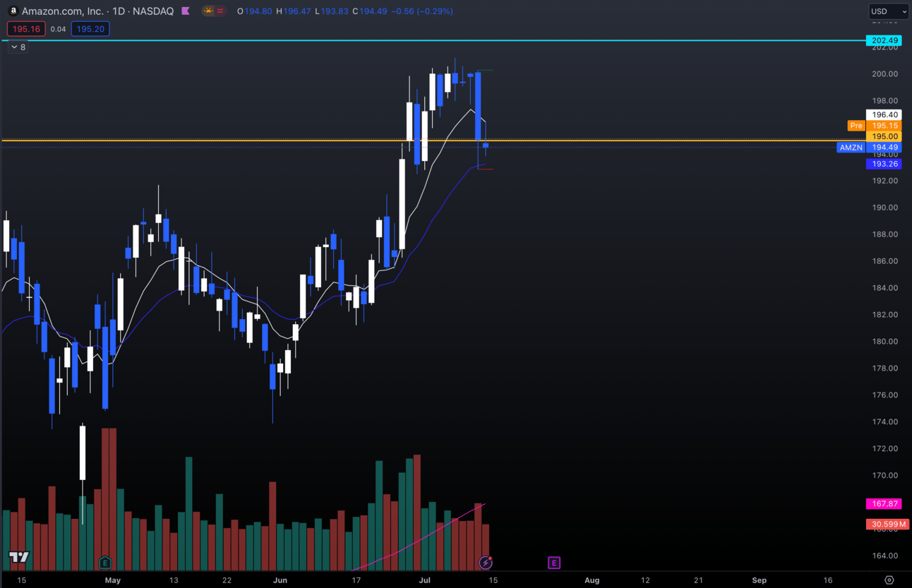Screen dimensions: 912x588
Task: Open the TradingView logo at chart bottom-left
Action: pos(19,557)
